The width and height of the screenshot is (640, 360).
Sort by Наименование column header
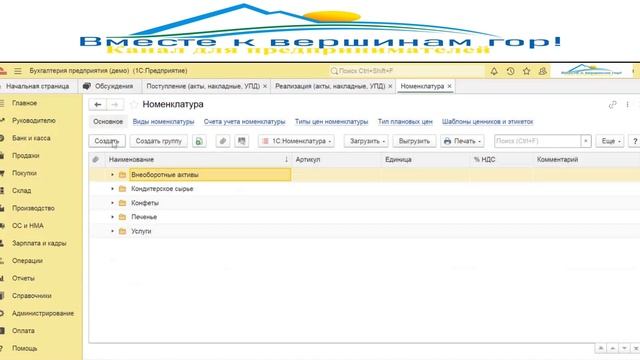pos(198,160)
